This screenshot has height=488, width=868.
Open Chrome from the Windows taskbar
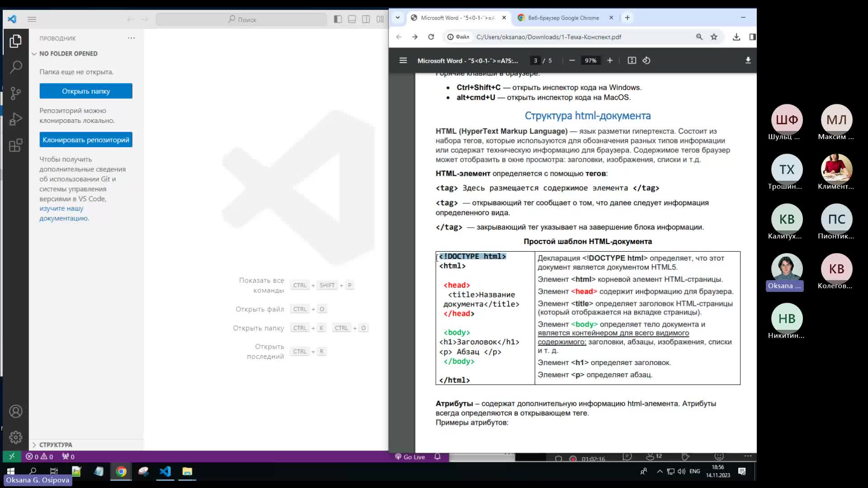coord(121,472)
